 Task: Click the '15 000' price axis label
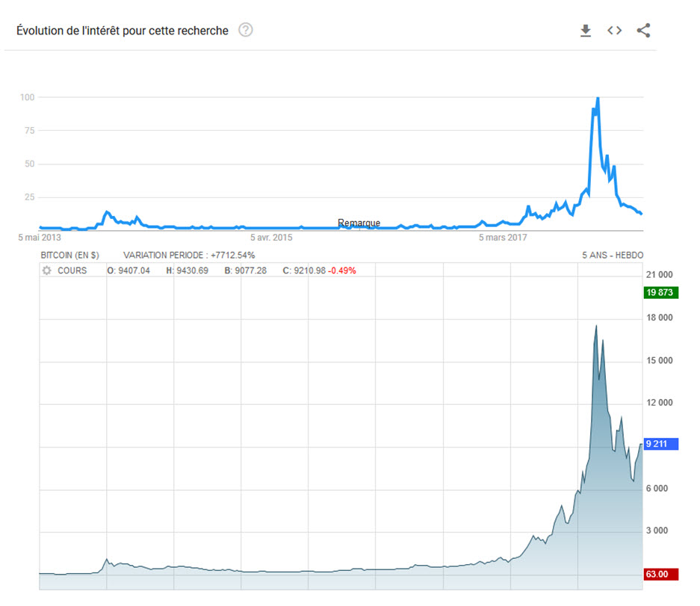point(660,360)
